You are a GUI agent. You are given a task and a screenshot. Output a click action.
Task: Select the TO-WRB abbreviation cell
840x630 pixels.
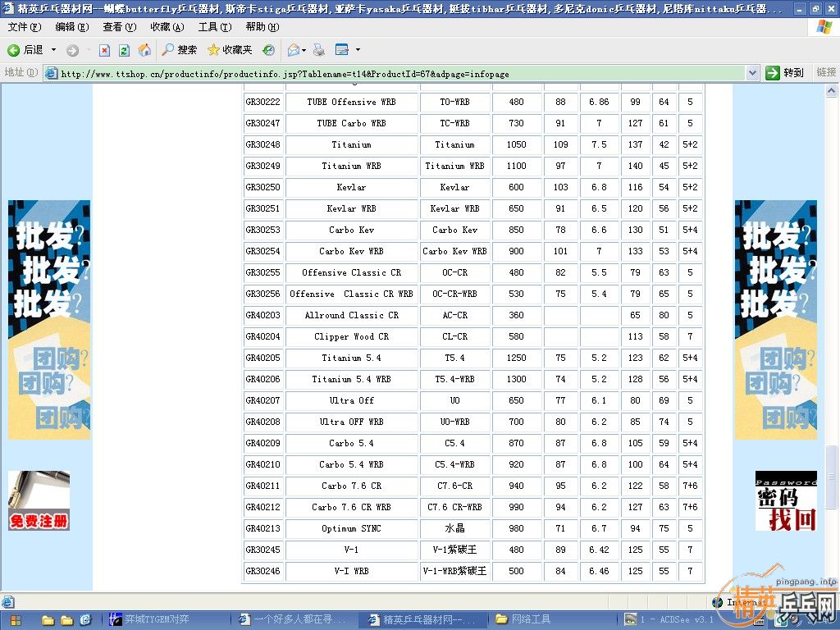(454, 102)
